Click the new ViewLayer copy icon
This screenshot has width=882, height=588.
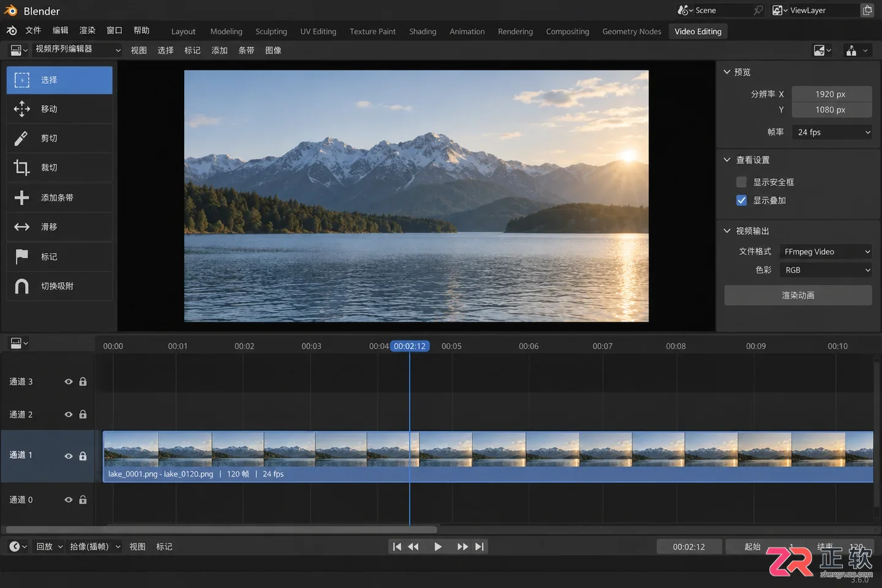(x=867, y=10)
